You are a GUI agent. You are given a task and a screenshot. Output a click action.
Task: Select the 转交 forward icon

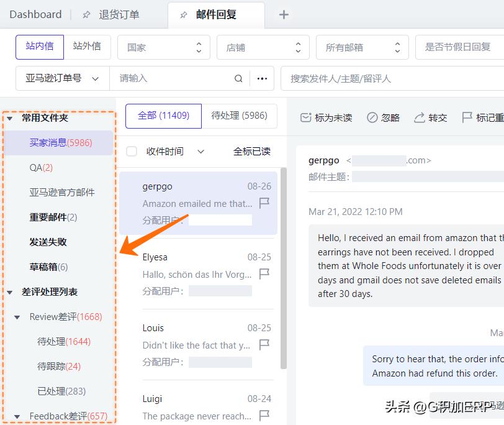point(420,117)
